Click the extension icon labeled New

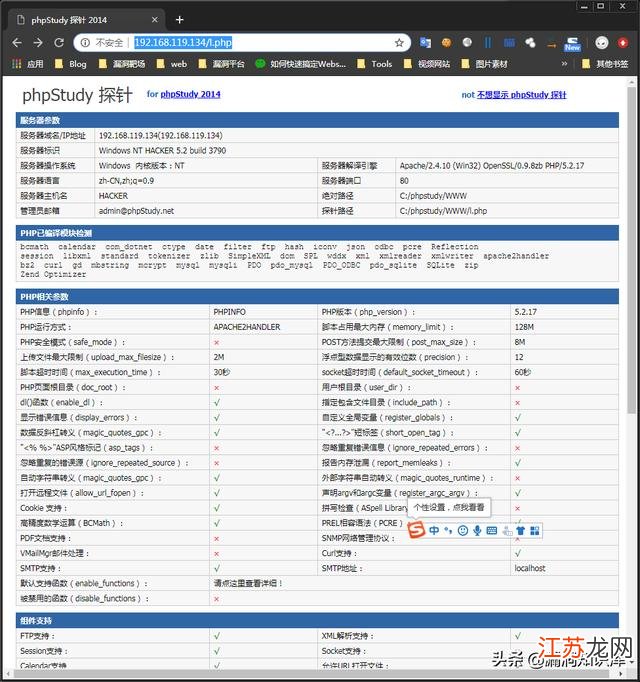point(572,43)
